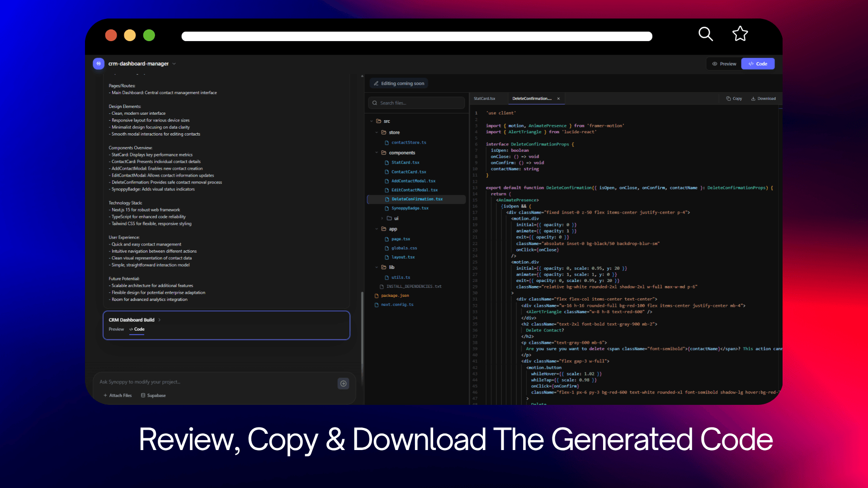Click the Synoppy logo icon beside project name
The height and width of the screenshot is (488, 868).
tap(99, 64)
